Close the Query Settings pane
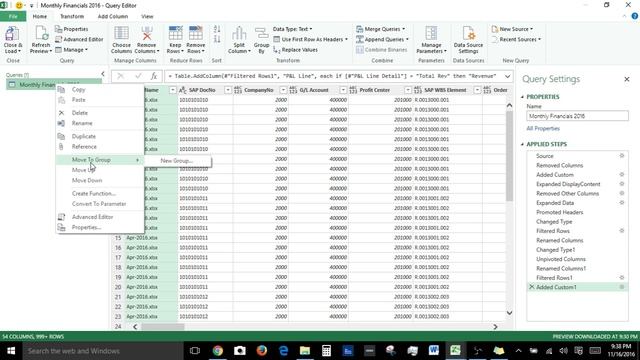 pos(627,79)
